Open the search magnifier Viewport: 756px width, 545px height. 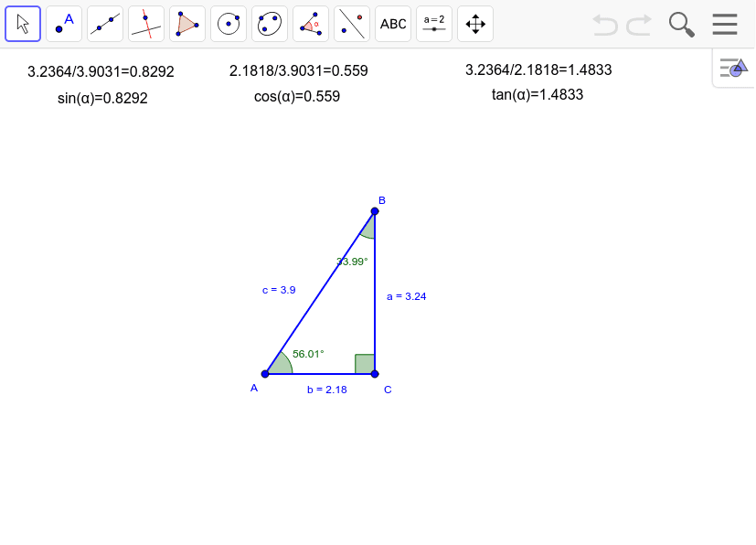pyautogui.click(x=680, y=24)
